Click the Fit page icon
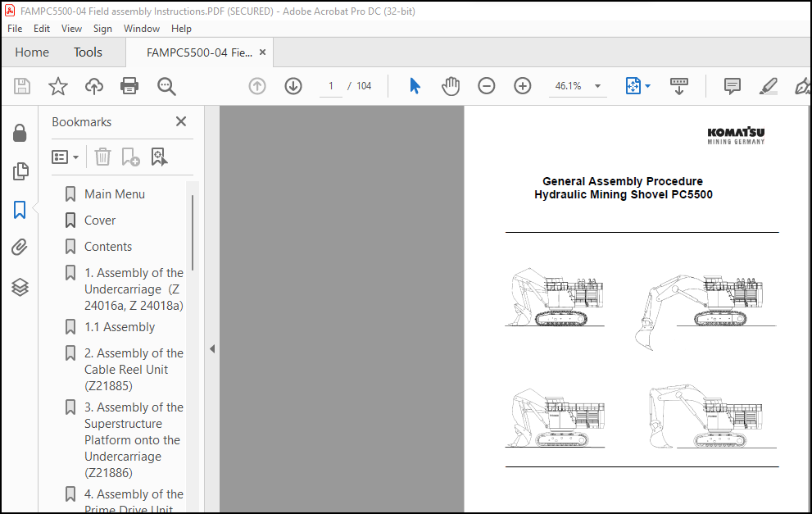Viewport: 812px width, 514px height. pos(633,86)
